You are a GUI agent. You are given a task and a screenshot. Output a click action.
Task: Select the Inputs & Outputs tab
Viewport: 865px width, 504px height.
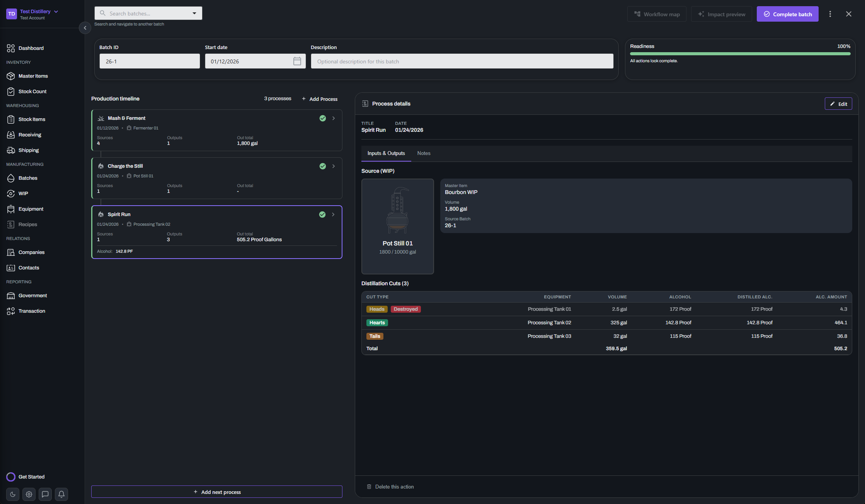point(386,153)
